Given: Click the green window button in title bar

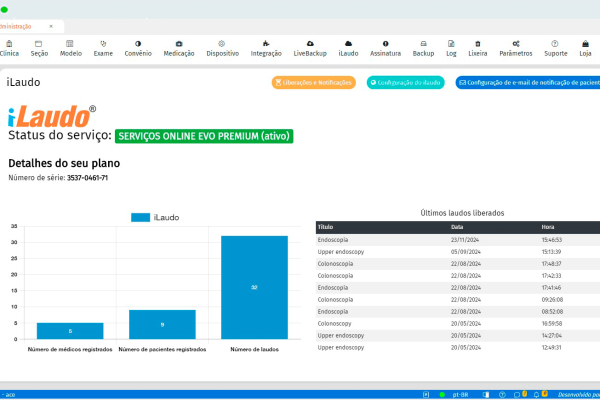Looking at the screenshot, I should pyautogui.click(x=4, y=10).
